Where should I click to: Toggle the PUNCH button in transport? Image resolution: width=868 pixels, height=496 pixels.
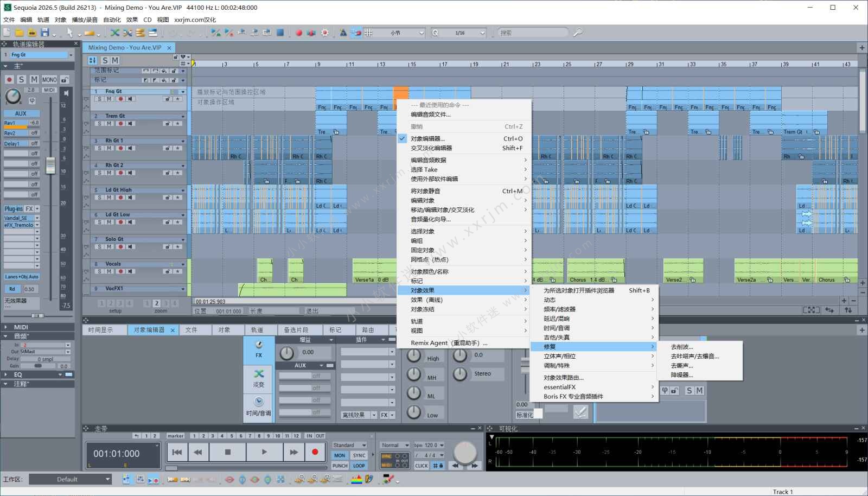tap(340, 466)
